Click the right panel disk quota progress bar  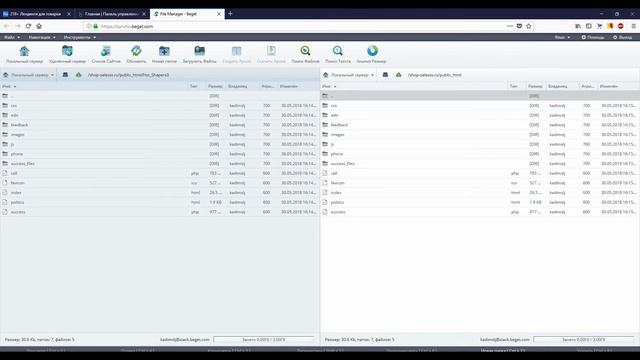click(x=584, y=340)
